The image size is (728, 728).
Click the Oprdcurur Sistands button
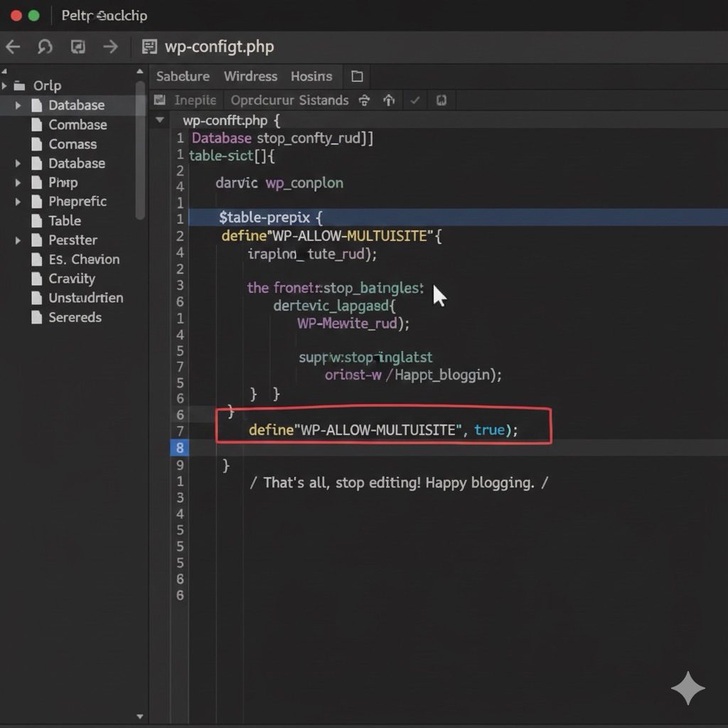coord(289,100)
